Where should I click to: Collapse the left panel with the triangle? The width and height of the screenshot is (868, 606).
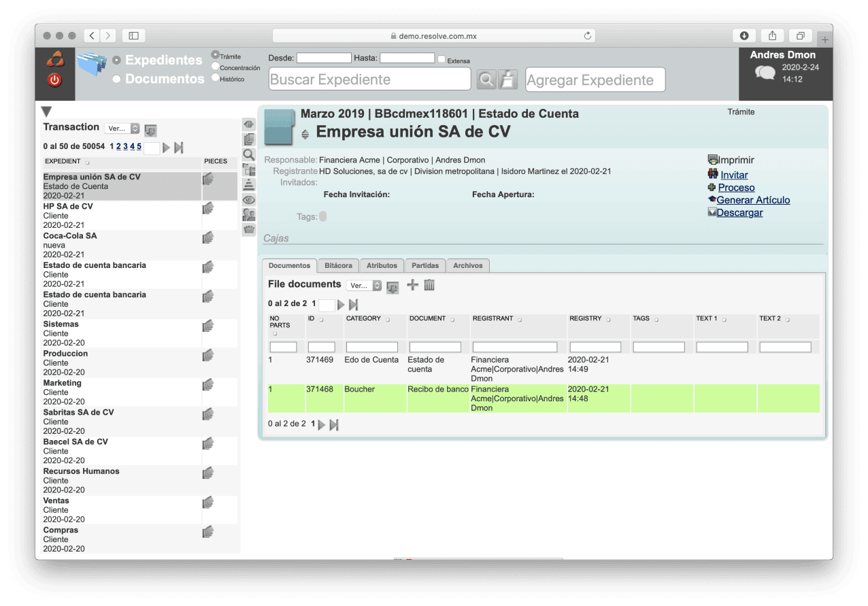click(x=46, y=112)
